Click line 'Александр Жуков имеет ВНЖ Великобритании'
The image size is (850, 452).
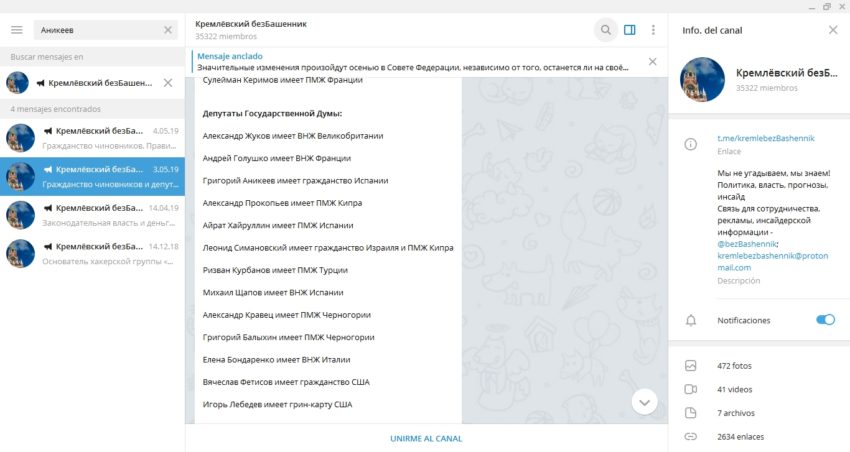click(293, 135)
